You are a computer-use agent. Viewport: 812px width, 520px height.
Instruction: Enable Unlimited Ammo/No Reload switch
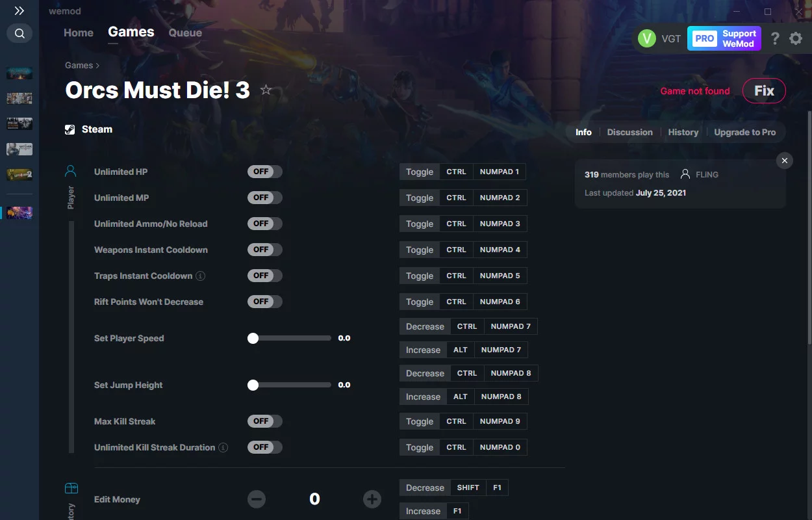(x=265, y=224)
